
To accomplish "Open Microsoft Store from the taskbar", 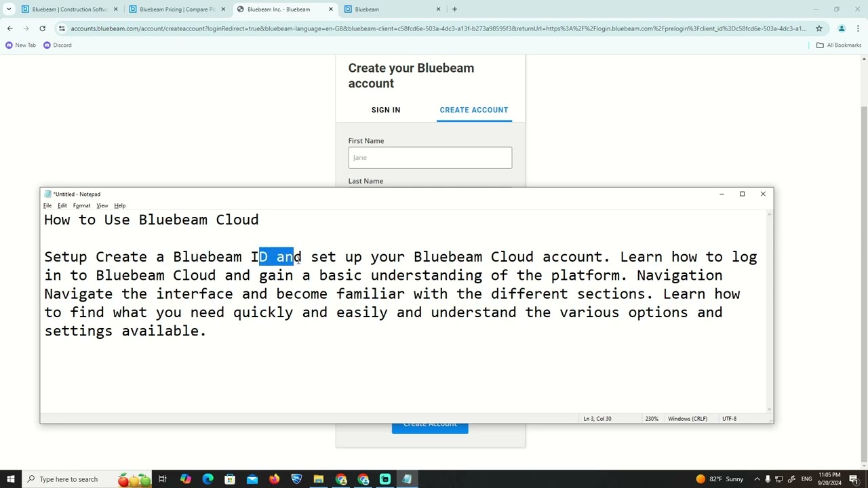I will pos(230,479).
